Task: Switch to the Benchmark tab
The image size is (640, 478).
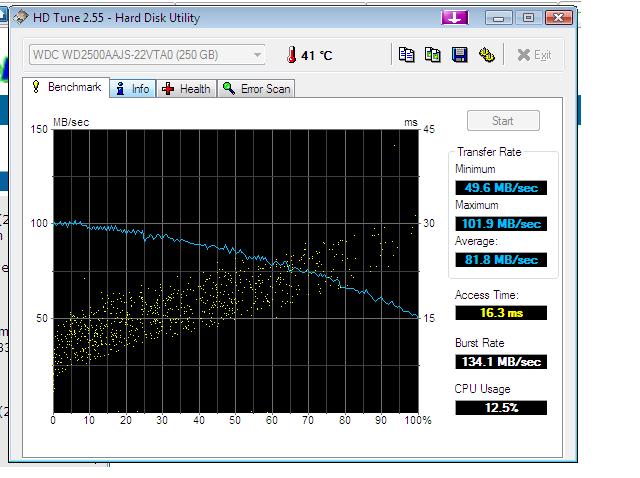Action: [x=66, y=87]
